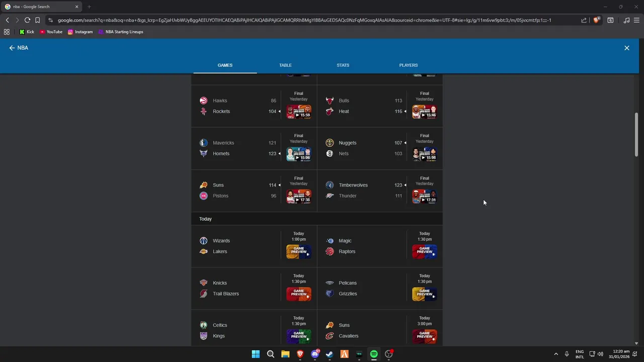Click the Celtics team logo
The width and height of the screenshot is (644, 362).
point(203,325)
